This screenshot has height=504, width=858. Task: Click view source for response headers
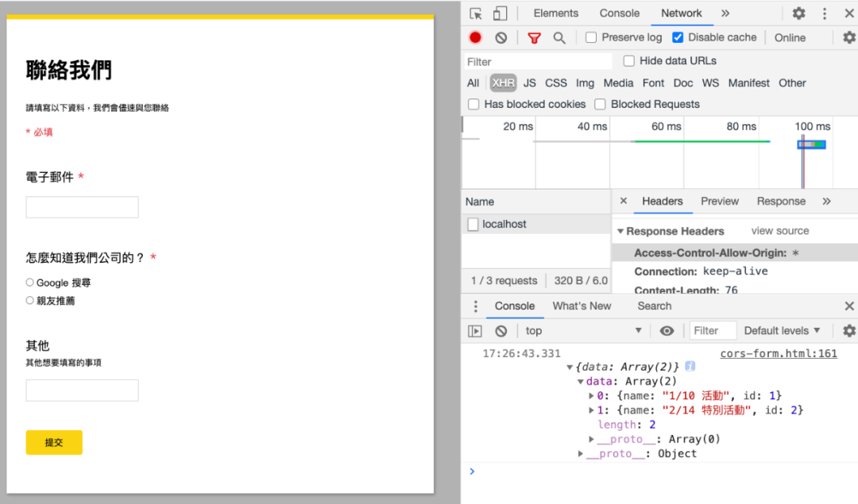[780, 231]
